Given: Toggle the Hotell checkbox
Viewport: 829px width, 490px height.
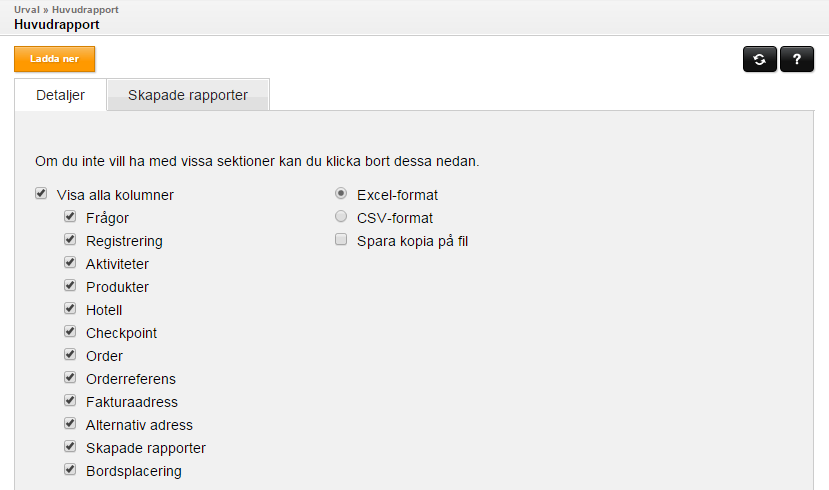Looking at the screenshot, I should click(x=70, y=308).
